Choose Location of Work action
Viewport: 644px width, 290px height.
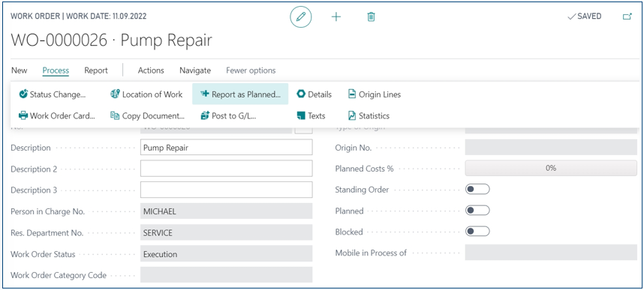coord(146,94)
